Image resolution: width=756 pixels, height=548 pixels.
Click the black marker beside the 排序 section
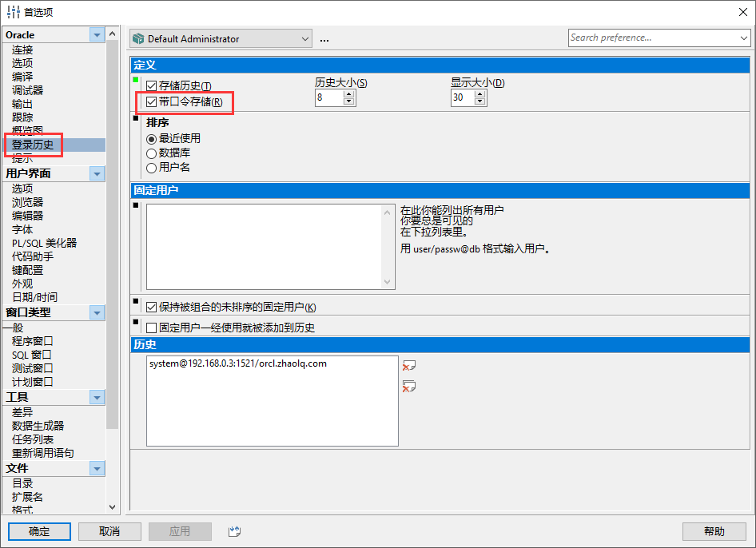(x=136, y=118)
